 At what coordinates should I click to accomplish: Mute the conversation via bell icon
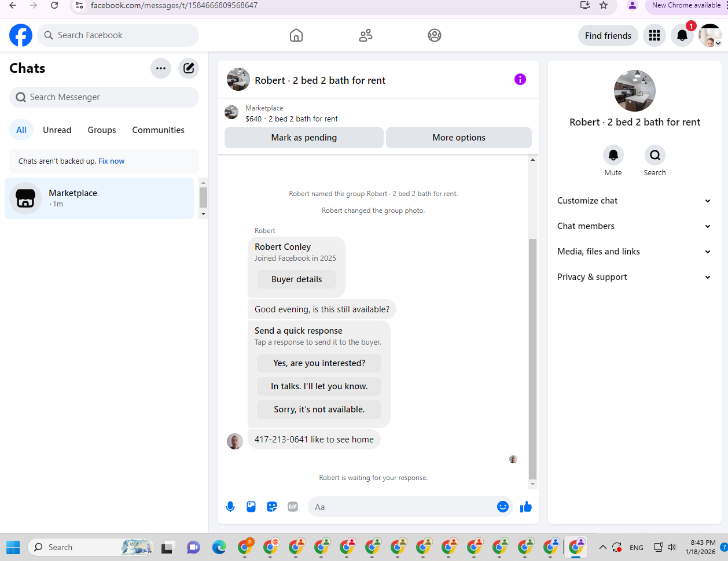tap(613, 155)
